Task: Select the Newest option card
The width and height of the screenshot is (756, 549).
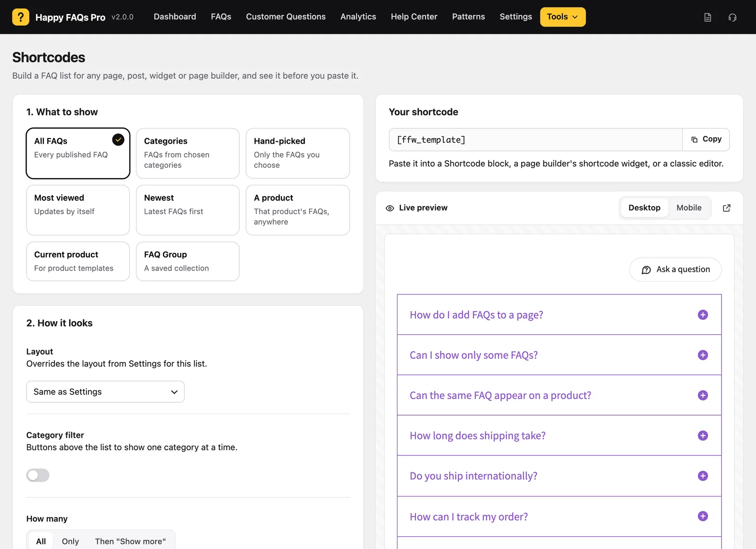Action: (x=188, y=210)
